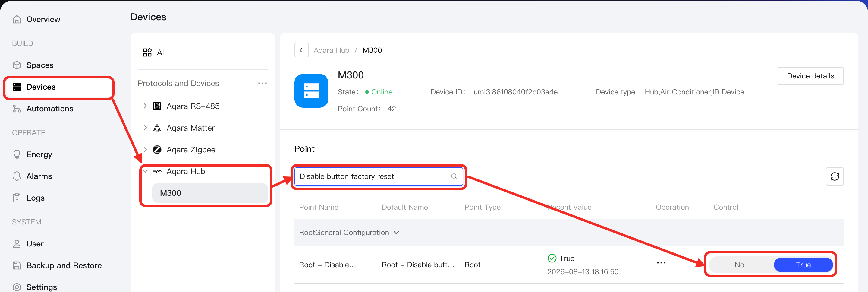This screenshot has width=868, height=292.
Task: Click the Root – Disable... point name cell
Action: click(x=327, y=265)
